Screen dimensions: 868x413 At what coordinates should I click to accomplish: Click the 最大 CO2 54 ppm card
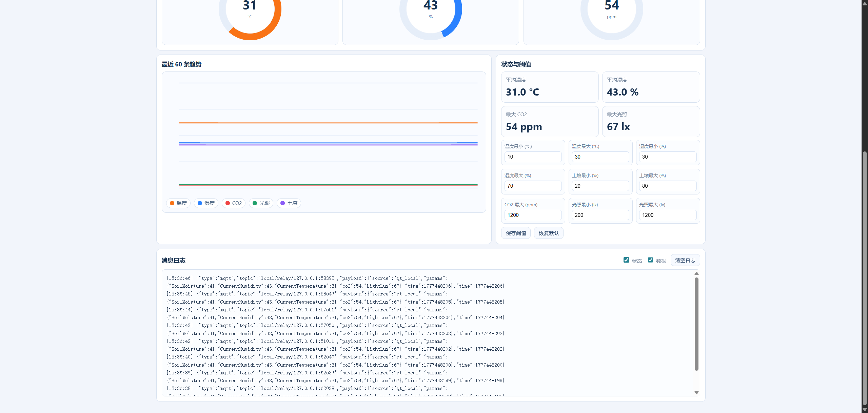pos(550,122)
